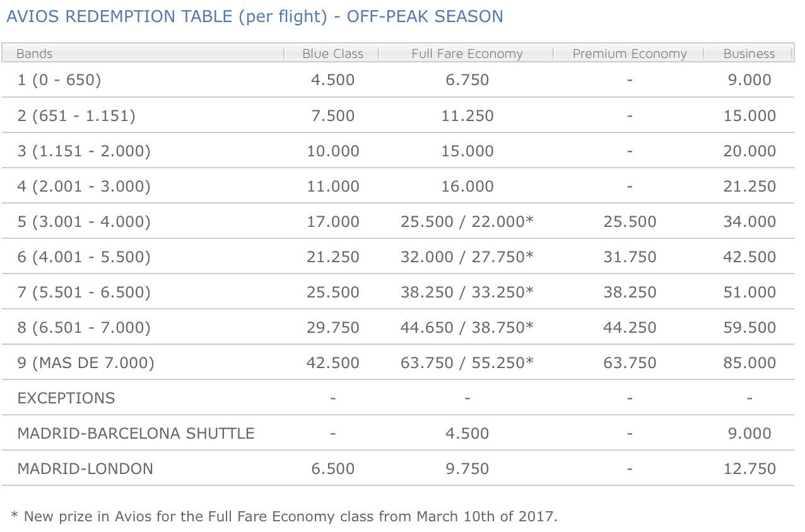Select the 9 (MAS DE 7.000) row label
Screen dimensions: 805x532
click(86, 362)
